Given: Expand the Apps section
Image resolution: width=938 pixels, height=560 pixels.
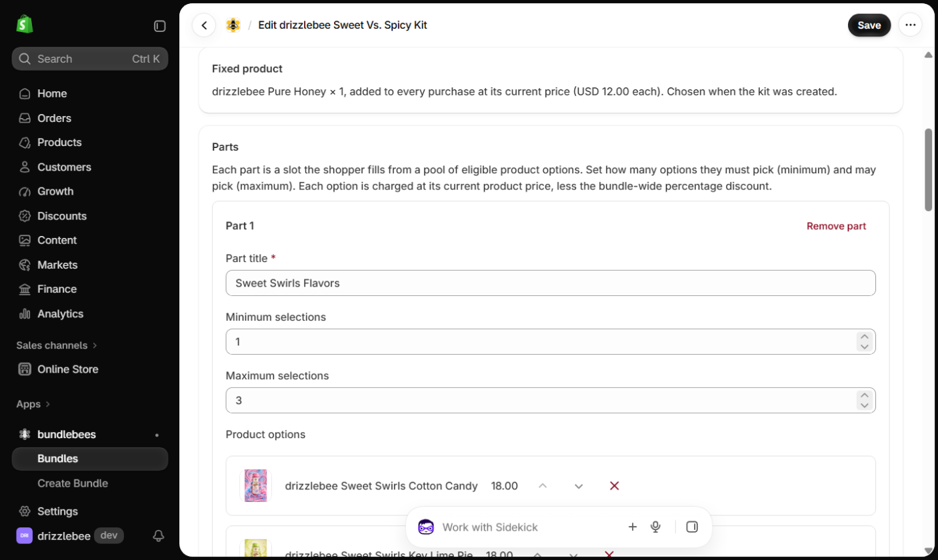Looking at the screenshot, I should [33, 404].
